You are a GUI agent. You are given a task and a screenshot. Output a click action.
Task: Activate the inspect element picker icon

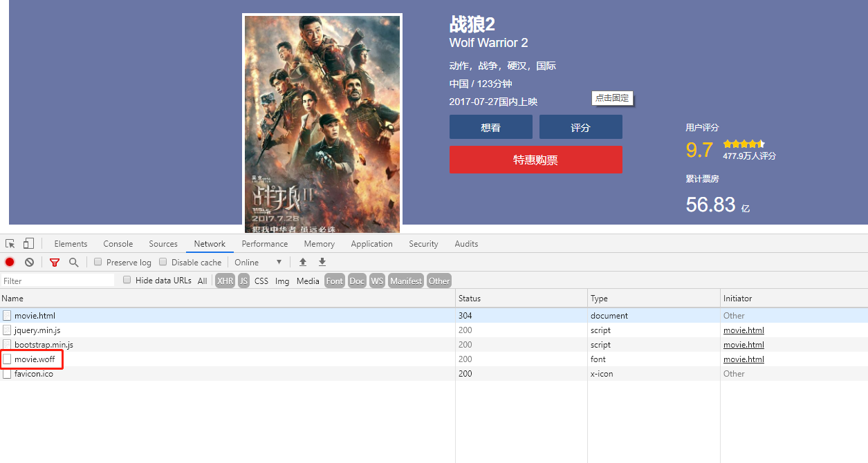[x=10, y=244]
